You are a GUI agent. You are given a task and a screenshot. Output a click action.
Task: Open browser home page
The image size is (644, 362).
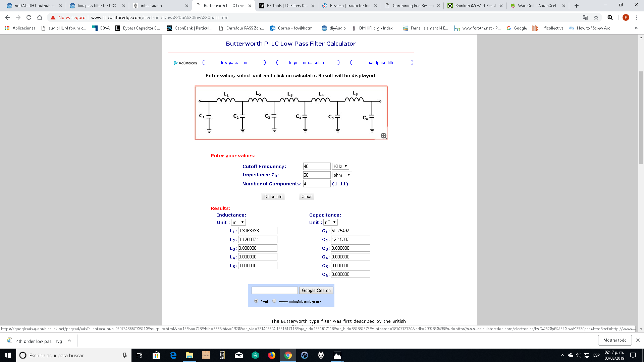(40, 17)
